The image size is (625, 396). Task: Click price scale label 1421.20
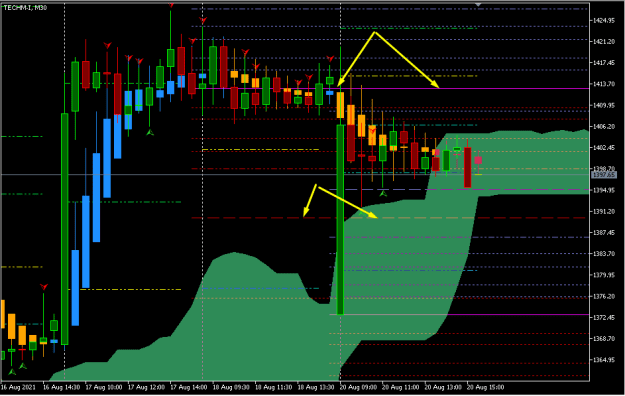(x=604, y=41)
